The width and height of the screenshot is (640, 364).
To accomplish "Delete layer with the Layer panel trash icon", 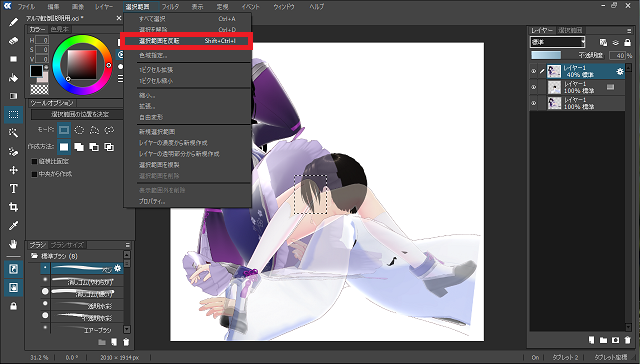I will pyautogui.click(x=628, y=340).
